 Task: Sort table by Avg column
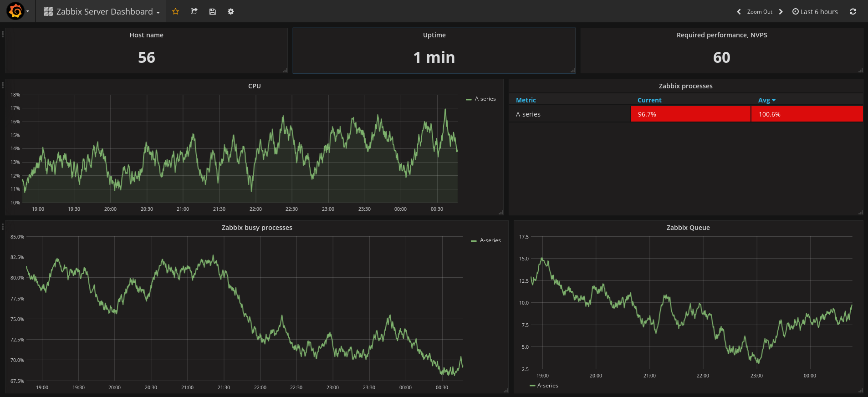[x=764, y=100]
